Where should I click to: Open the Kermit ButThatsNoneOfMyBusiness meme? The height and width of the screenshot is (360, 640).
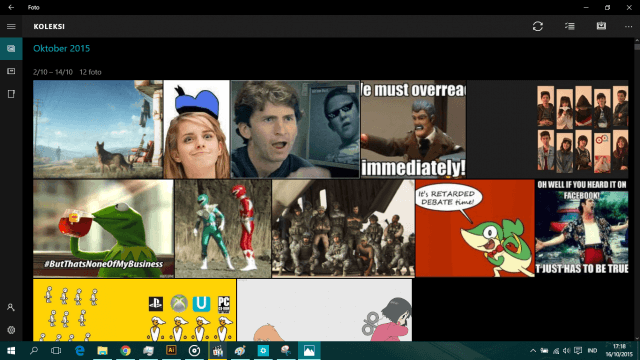(103, 229)
